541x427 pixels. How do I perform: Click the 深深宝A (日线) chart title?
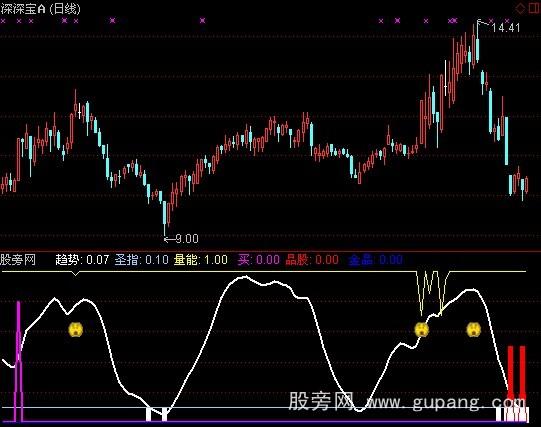tap(40, 9)
